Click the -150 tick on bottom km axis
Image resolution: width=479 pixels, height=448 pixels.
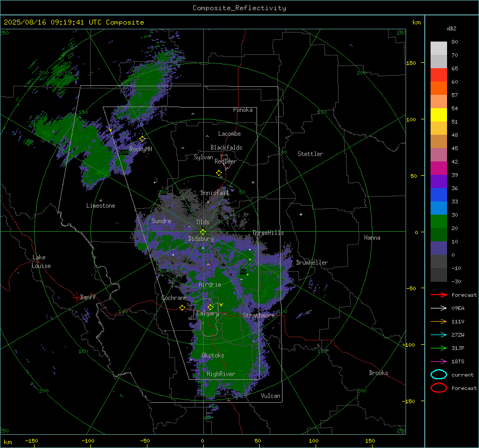click(x=31, y=441)
